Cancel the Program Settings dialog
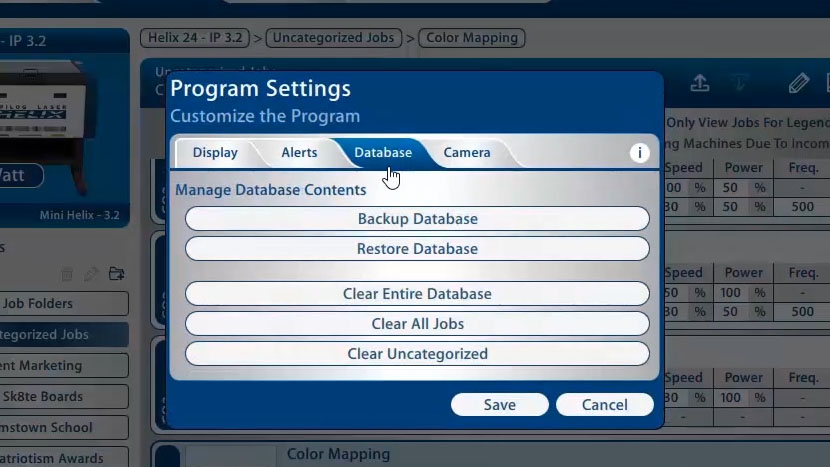The width and height of the screenshot is (830, 467). 604,405
